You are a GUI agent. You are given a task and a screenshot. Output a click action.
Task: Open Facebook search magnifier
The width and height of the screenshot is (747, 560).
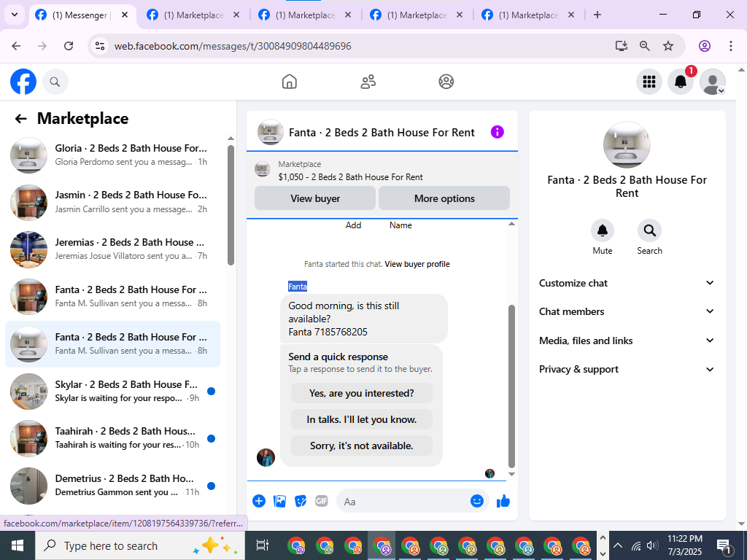point(55,82)
